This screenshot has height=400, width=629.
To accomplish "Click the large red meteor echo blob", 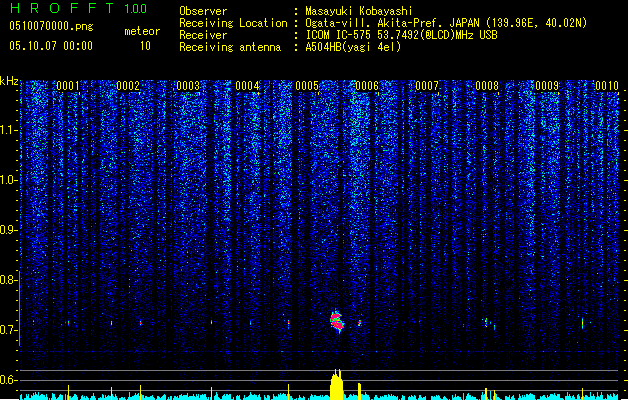I will 337,321.
